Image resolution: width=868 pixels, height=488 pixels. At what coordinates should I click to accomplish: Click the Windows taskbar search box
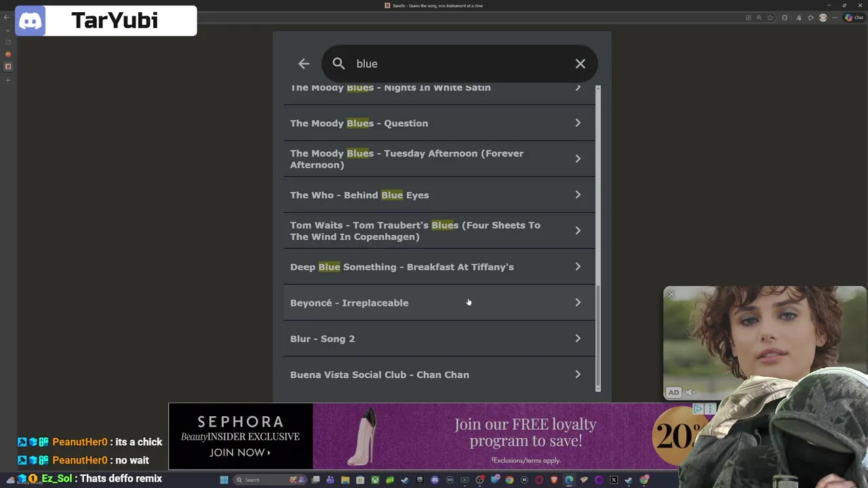270,480
